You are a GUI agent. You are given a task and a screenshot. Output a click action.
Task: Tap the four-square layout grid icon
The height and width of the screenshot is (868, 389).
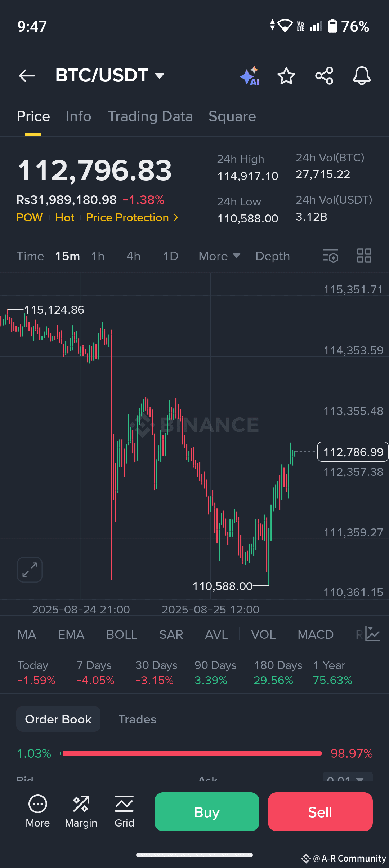click(x=364, y=256)
